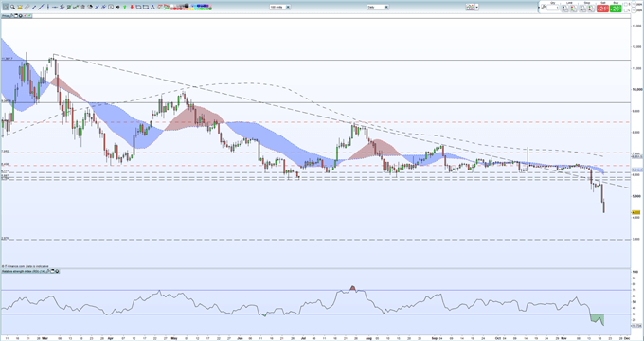The width and height of the screenshot is (644, 341).
Task: Click the red Sell button
Action: click(x=602, y=9)
